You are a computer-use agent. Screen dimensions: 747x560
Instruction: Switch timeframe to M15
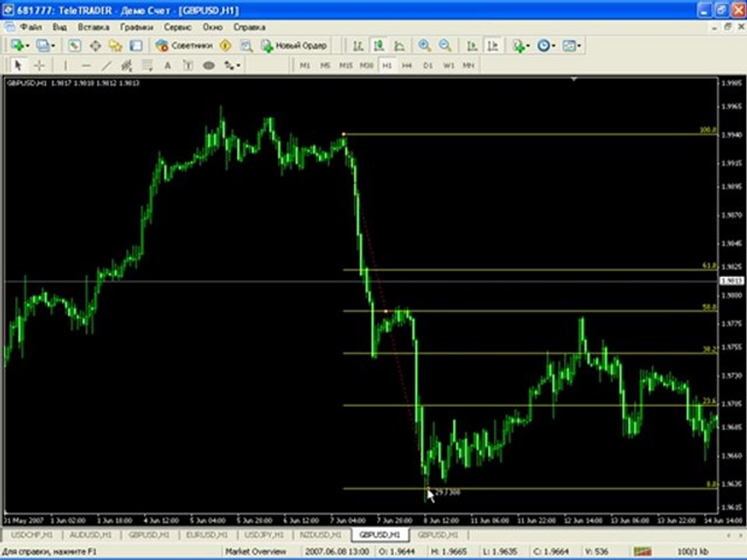345,65
